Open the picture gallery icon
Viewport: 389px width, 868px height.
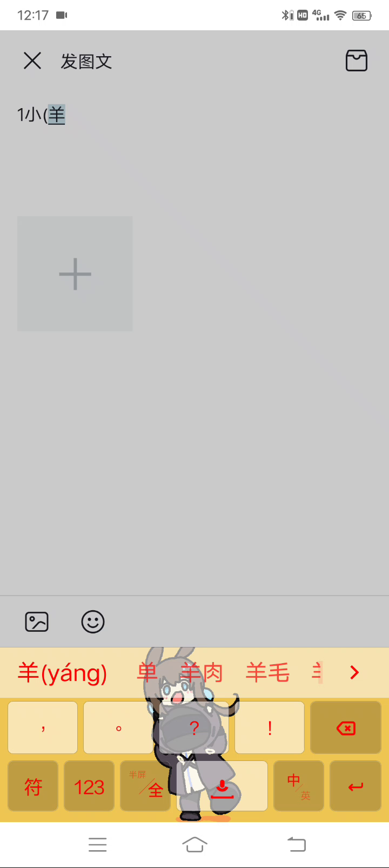pyautogui.click(x=37, y=622)
